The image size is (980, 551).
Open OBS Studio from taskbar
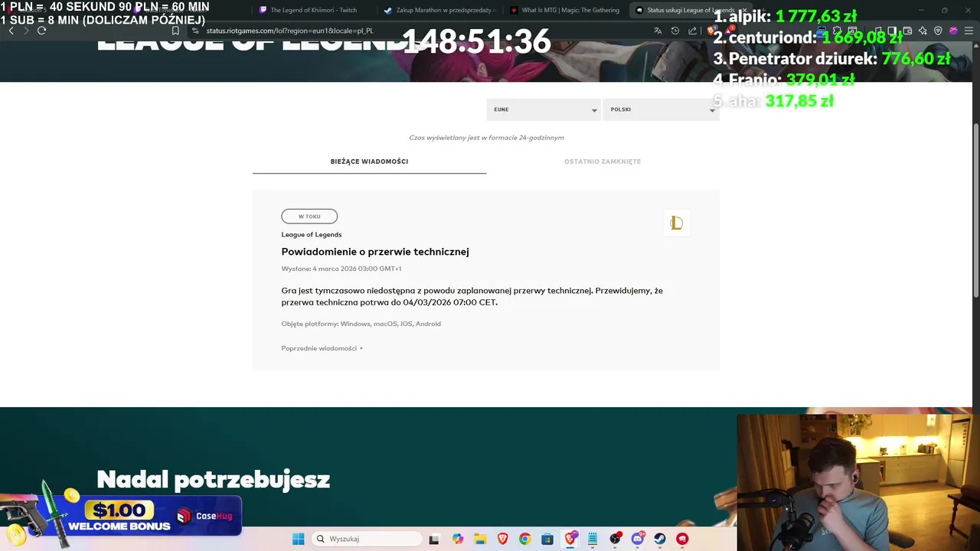point(615,539)
